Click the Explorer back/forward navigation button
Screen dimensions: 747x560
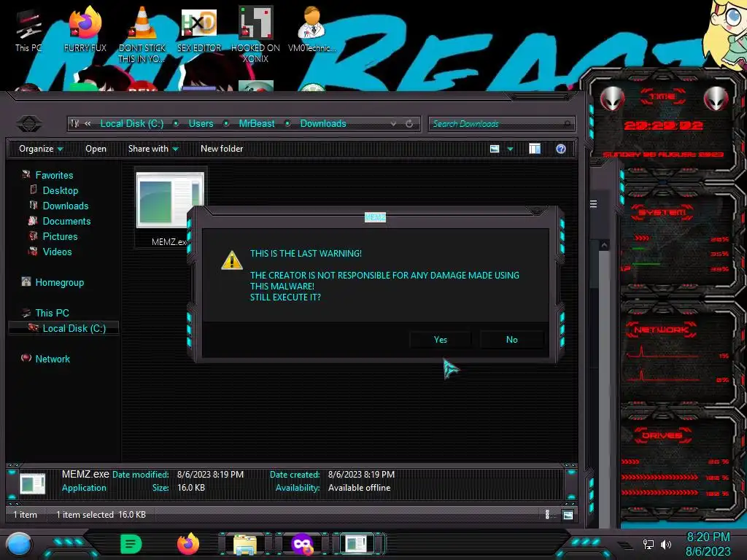pyautogui.click(x=29, y=124)
